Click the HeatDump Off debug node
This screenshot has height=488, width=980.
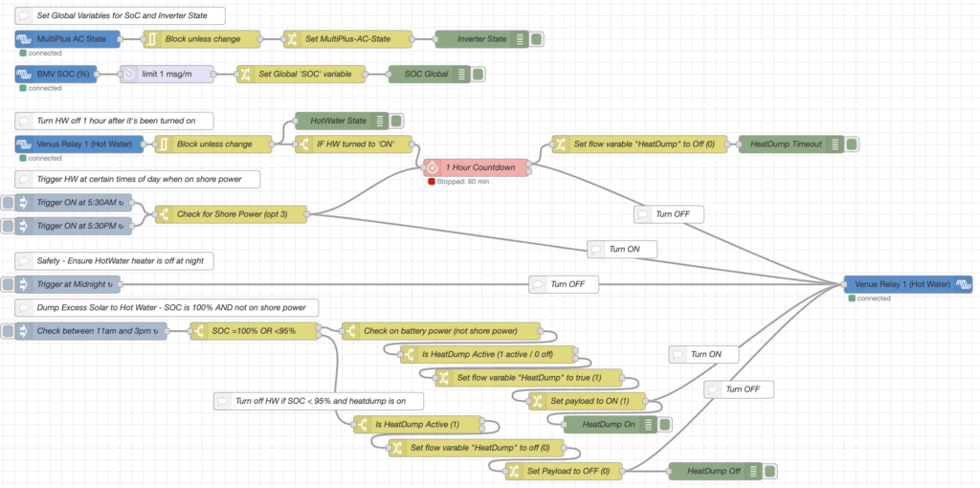[x=716, y=471]
